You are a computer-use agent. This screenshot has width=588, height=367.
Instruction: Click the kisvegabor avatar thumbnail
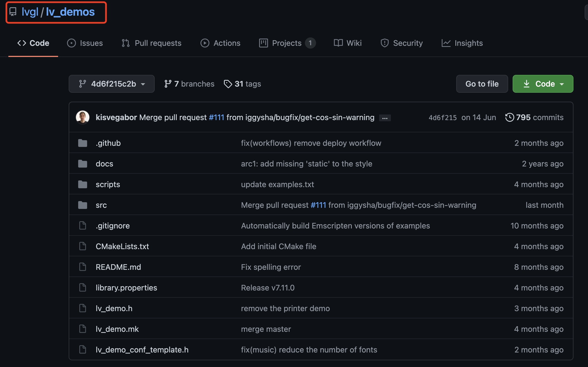click(83, 117)
